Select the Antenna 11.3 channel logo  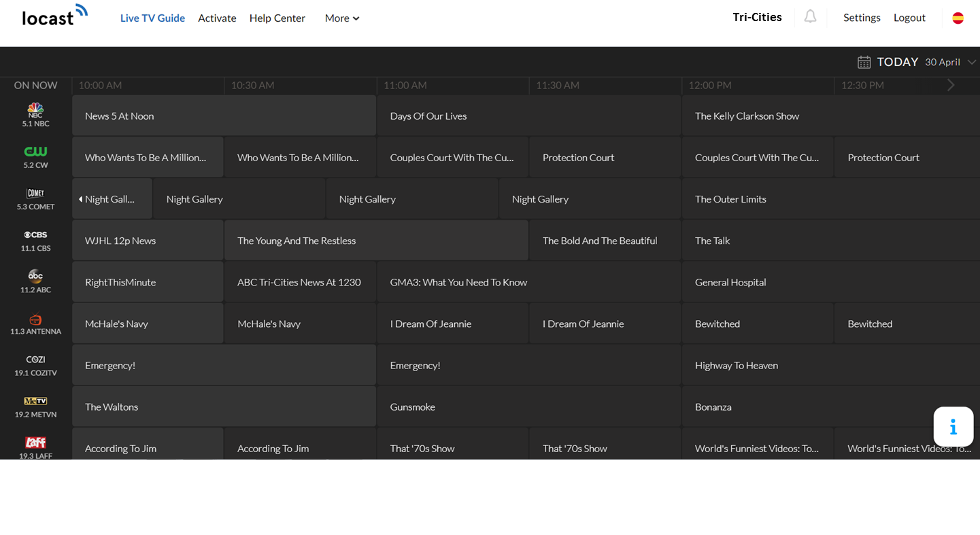coord(35,320)
